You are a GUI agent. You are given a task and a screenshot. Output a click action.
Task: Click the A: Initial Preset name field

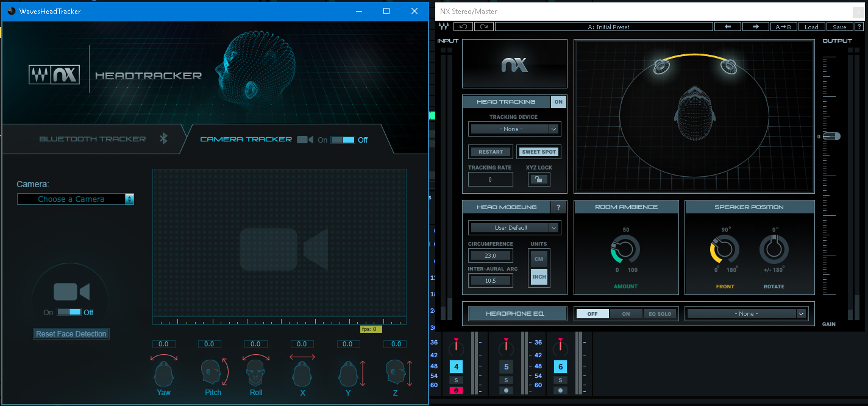603,27
